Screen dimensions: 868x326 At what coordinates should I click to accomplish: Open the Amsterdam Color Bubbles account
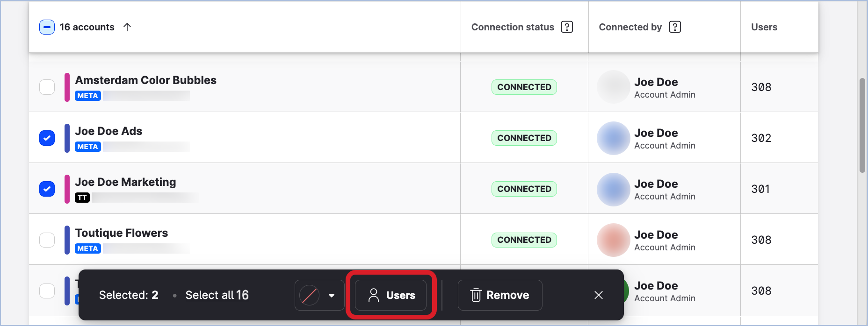[146, 80]
